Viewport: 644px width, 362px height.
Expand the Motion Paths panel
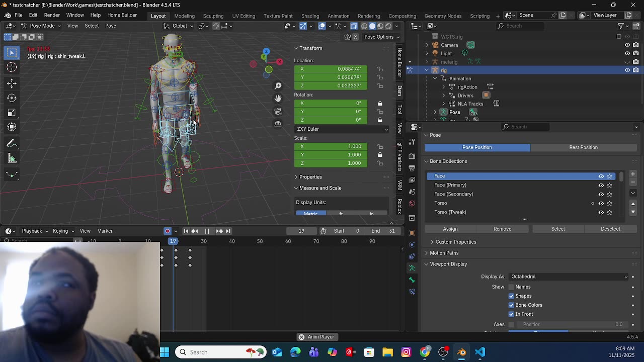(x=444, y=253)
